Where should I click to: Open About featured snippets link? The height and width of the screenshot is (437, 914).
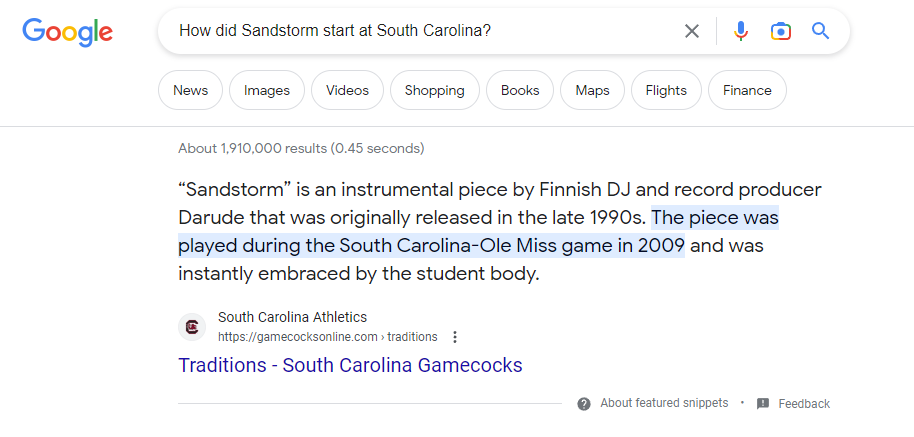664,403
